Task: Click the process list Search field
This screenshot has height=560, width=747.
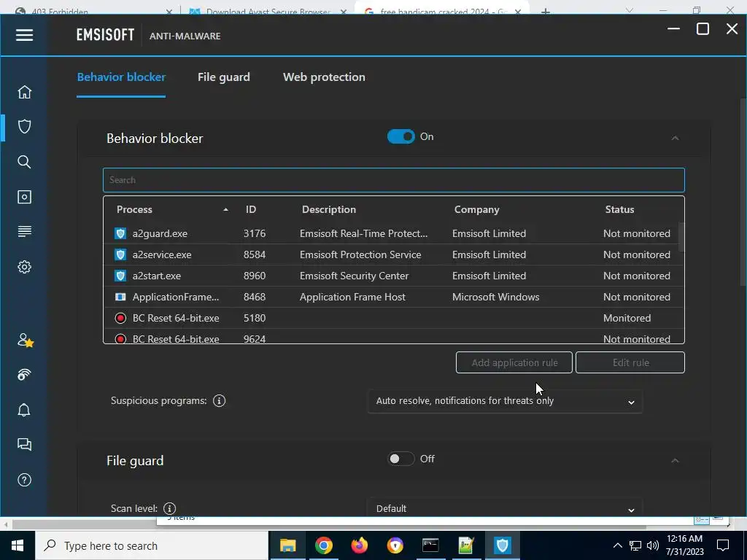Action: pyautogui.click(x=394, y=180)
